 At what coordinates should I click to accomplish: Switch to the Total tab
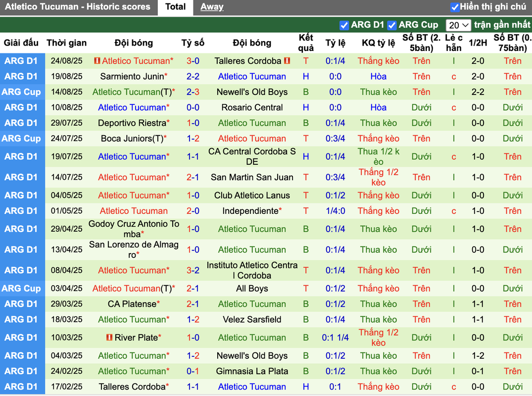(x=175, y=7)
